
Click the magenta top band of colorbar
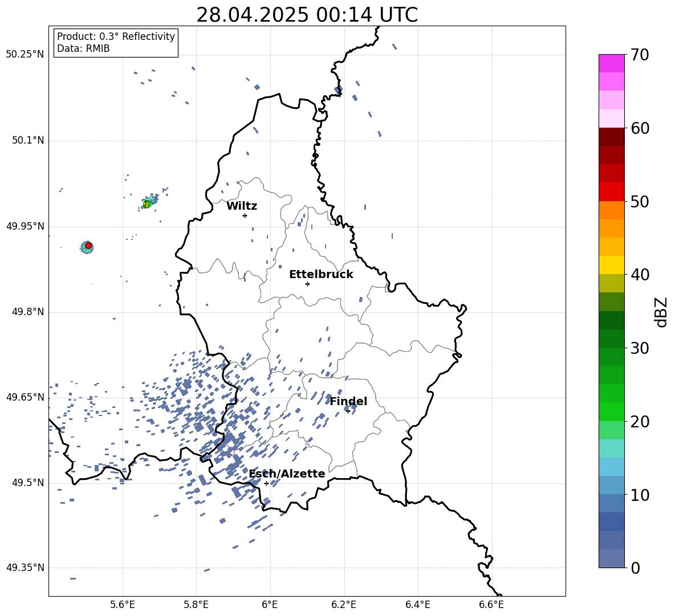[611, 63]
